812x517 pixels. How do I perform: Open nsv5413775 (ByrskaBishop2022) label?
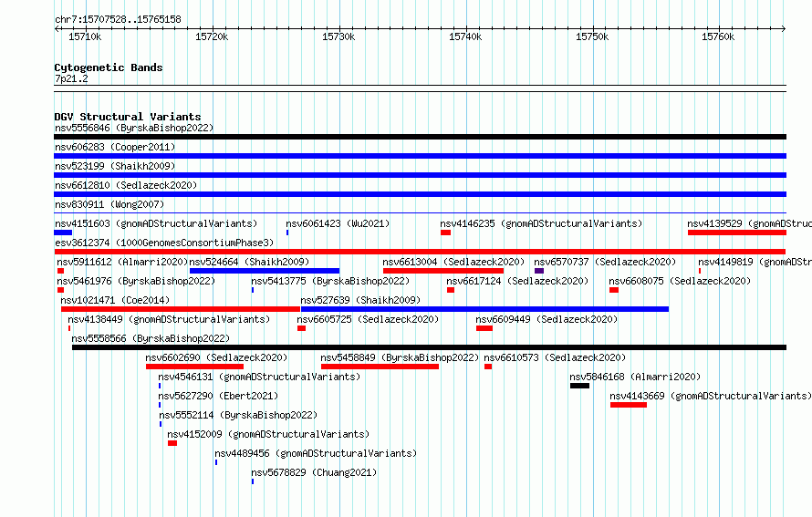(330, 281)
